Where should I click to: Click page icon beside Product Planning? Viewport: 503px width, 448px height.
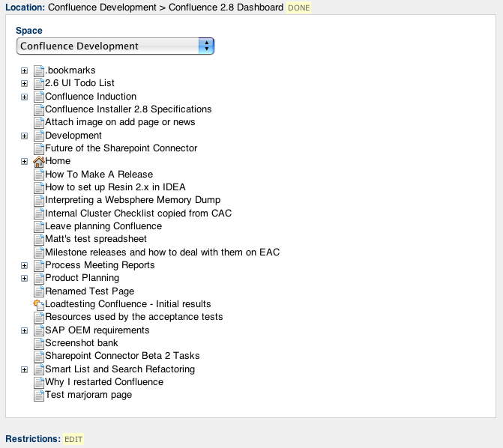pyautogui.click(x=39, y=279)
